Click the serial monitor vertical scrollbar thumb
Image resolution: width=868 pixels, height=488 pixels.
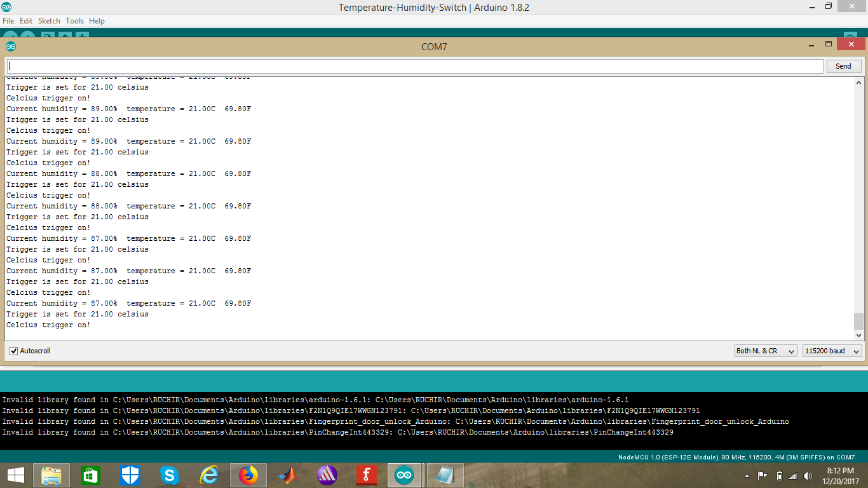point(859,322)
